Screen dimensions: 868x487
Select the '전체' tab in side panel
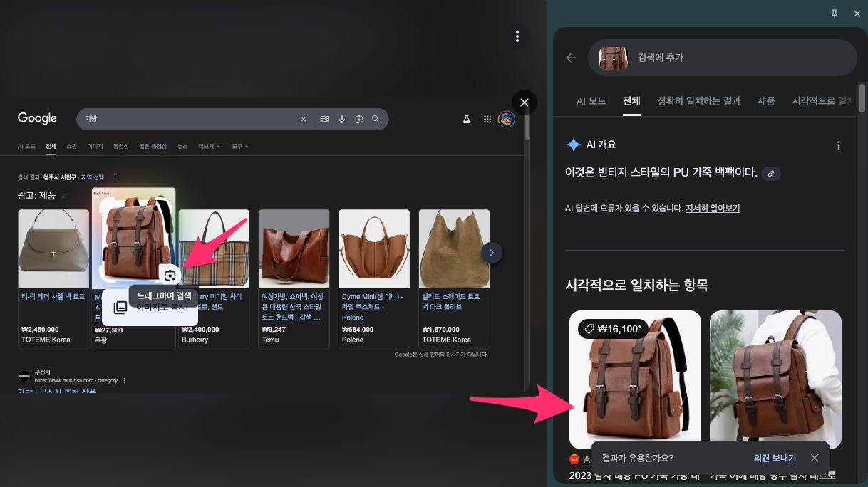(631, 101)
